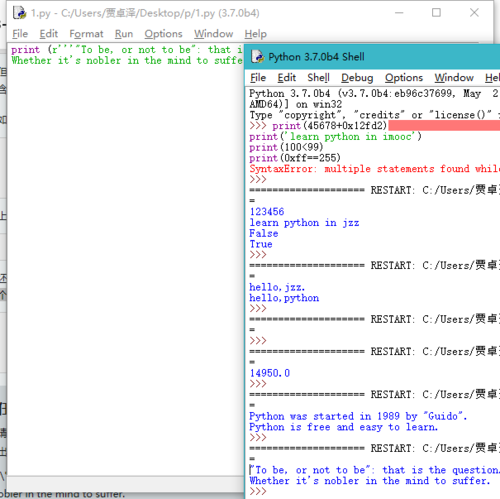
Task: Open the Shell window's File menu
Action: coord(258,78)
